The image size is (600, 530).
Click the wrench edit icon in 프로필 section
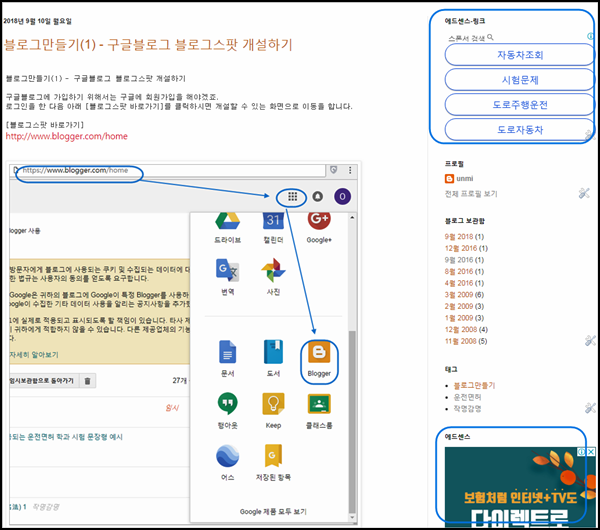click(584, 193)
